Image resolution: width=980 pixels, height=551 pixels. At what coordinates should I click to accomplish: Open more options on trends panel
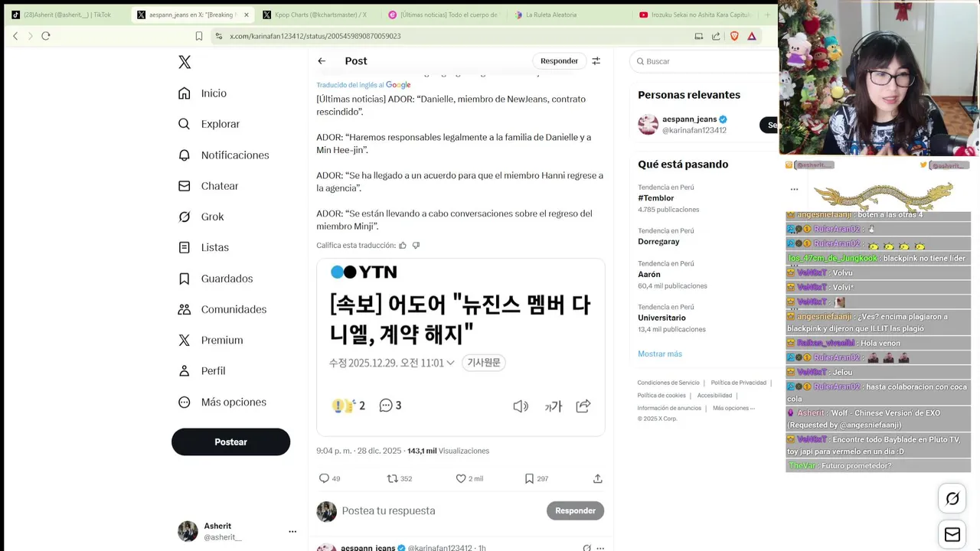(794, 189)
